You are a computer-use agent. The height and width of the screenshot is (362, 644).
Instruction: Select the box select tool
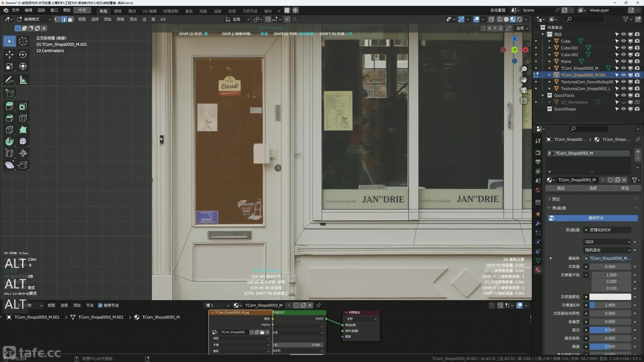pyautogui.click(x=10, y=41)
